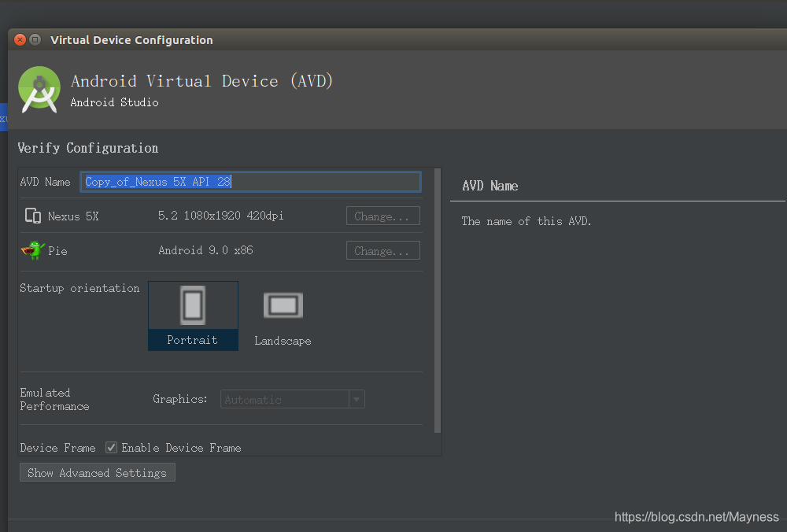Close the Virtual Device Configuration window

click(20, 39)
